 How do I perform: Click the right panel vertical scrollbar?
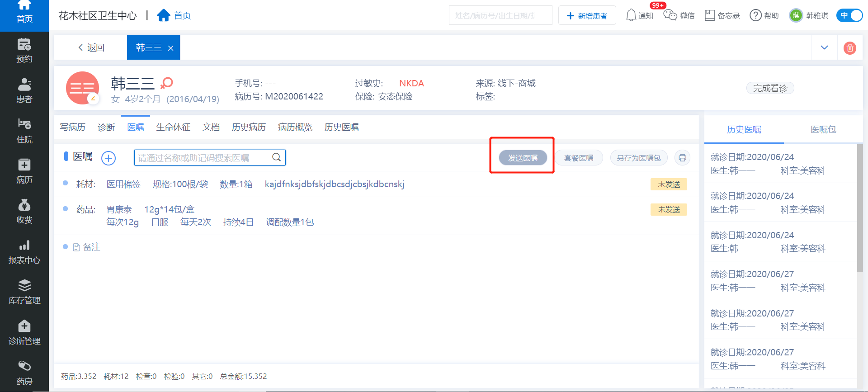[860, 208]
